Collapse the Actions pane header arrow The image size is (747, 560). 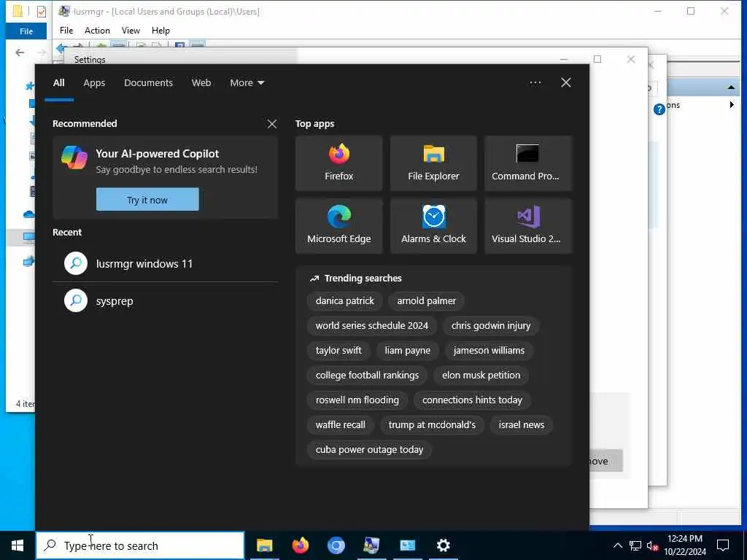[x=731, y=87]
